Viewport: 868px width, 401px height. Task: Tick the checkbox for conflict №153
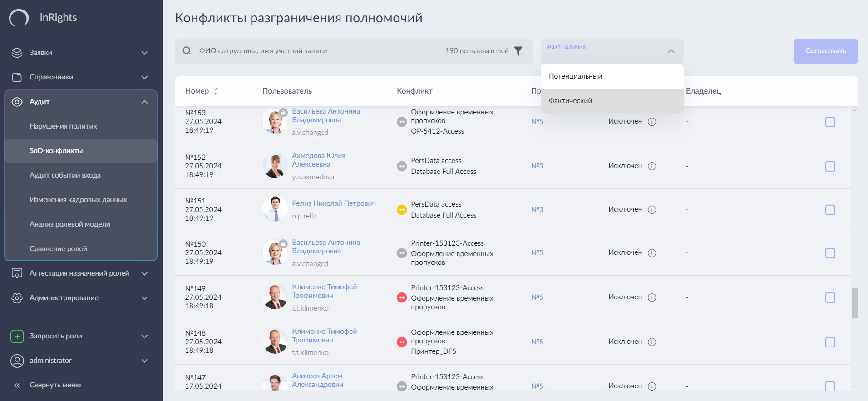click(830, 122)
